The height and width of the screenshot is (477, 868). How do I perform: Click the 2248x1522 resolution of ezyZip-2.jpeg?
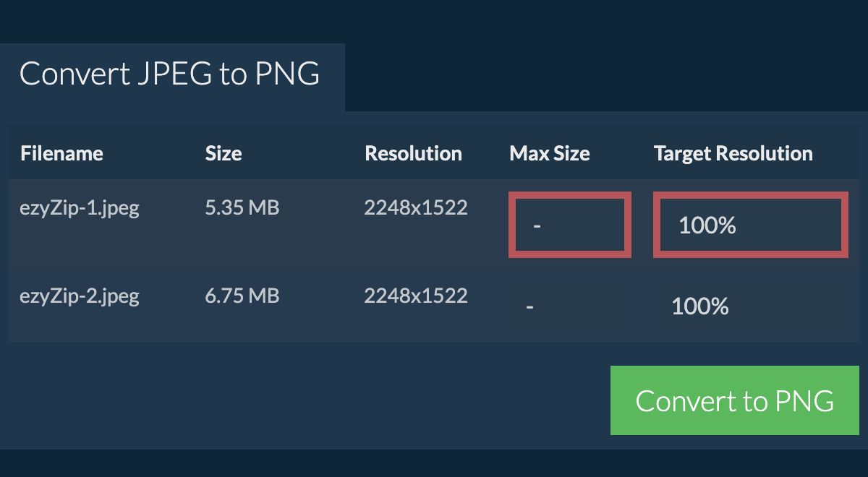416,296
